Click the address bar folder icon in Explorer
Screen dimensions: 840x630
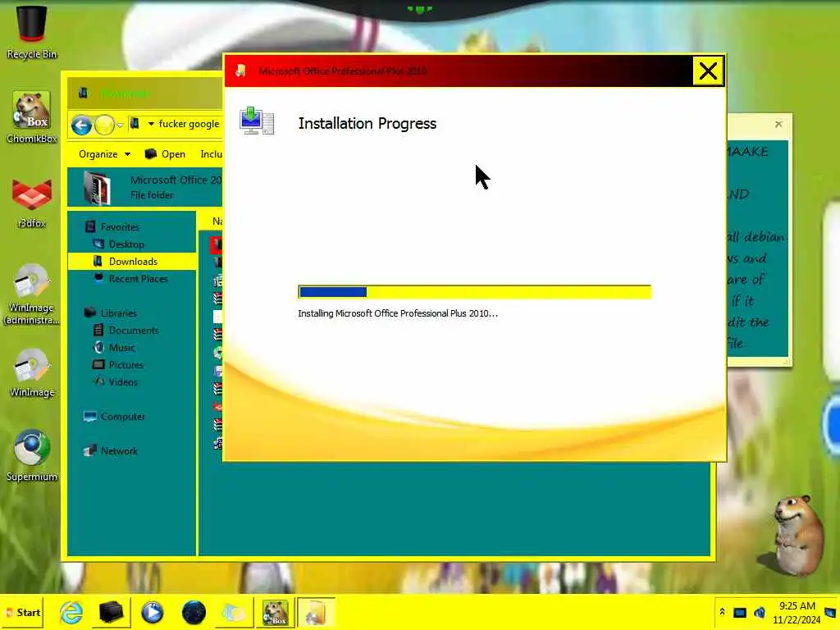135,124
